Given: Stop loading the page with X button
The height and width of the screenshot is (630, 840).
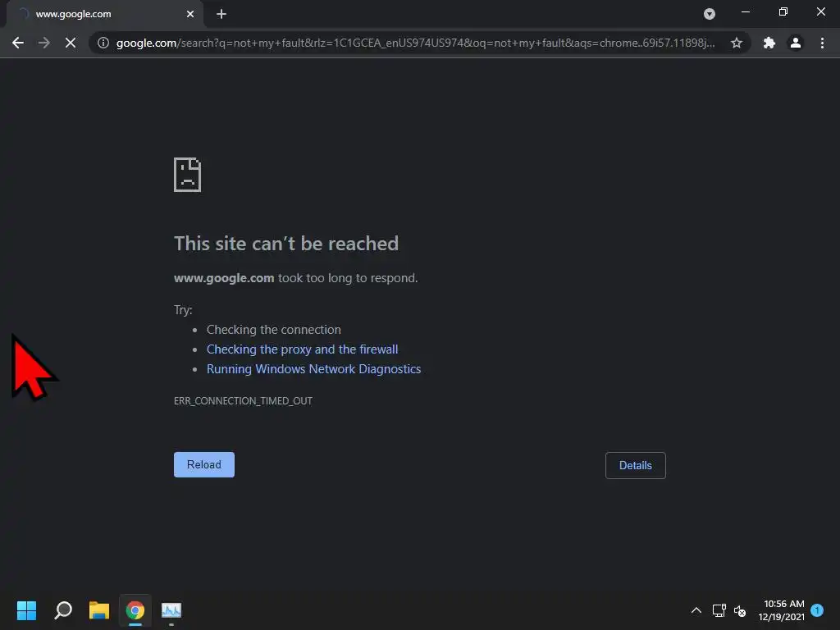Looking at the screenshot, I should click(x=71, y=43).
